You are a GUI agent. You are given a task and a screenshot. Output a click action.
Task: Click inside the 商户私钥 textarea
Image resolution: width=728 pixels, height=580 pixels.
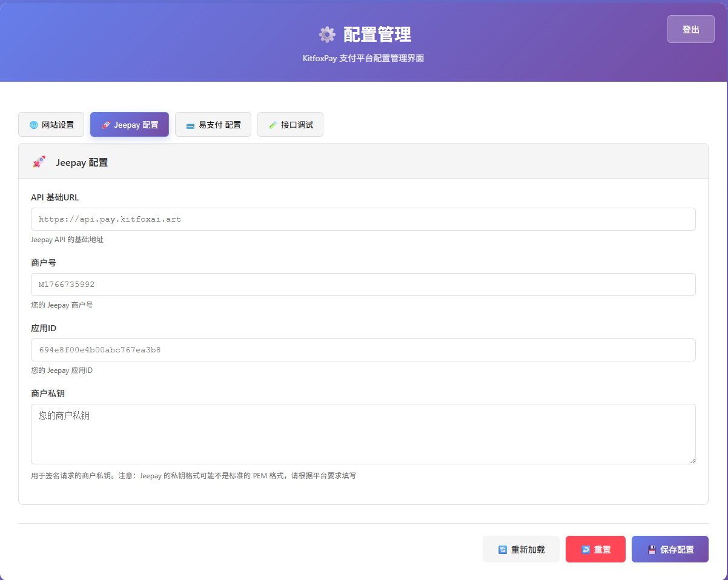363,434
